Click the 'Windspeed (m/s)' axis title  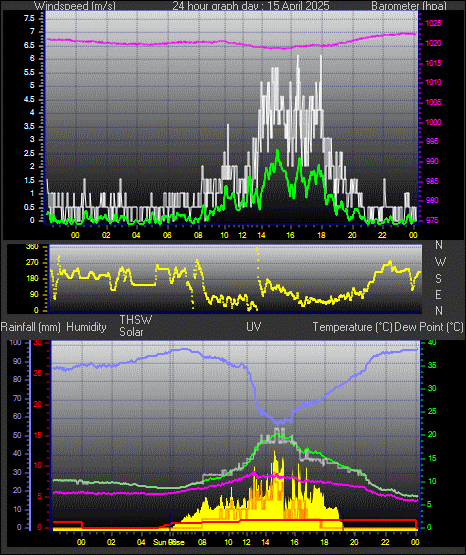click(x=75, y=5)
